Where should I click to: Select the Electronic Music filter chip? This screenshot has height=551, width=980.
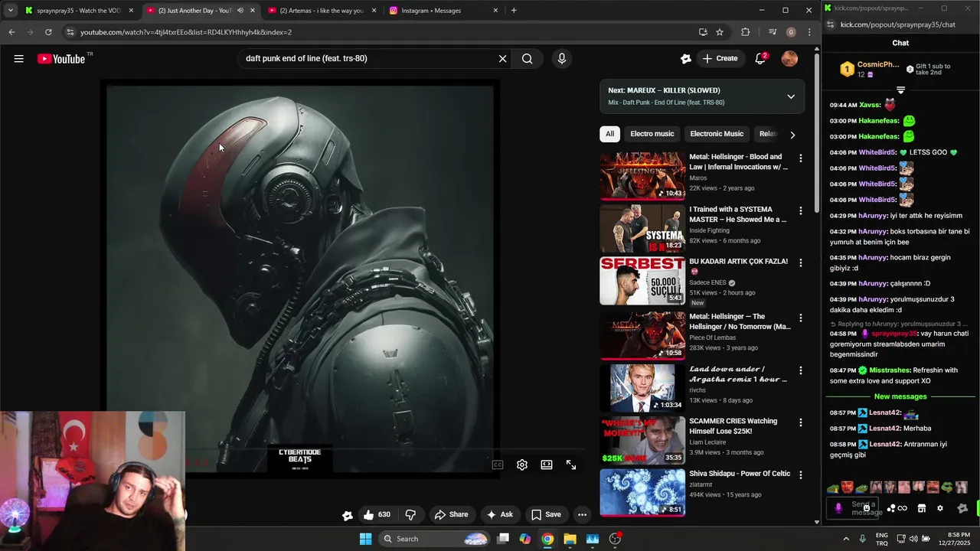tap(717, 134)
